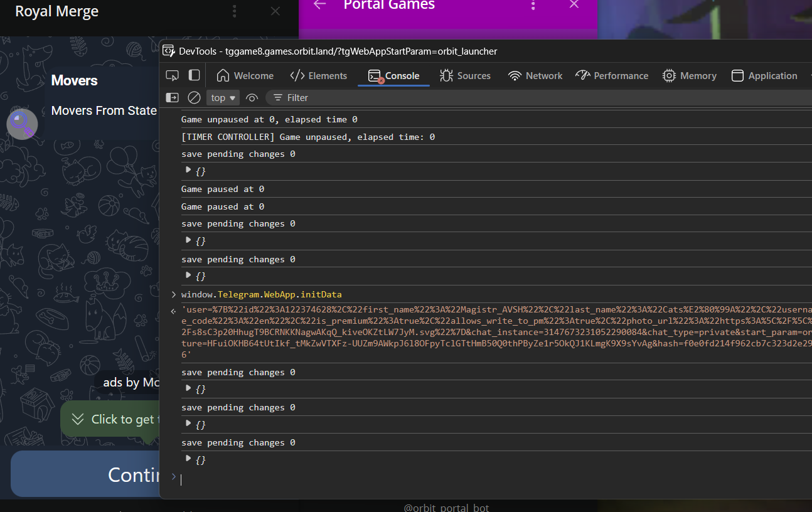Switch to the Welcome tab
This screenshot has width=812, height=512.
pyautogui.click(x=245, y=75)
